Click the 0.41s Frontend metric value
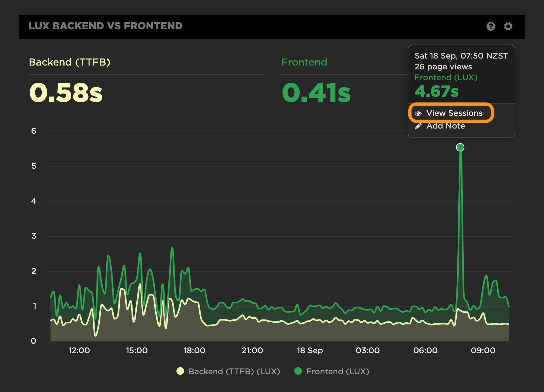544x392 pixels. (316, 93)
